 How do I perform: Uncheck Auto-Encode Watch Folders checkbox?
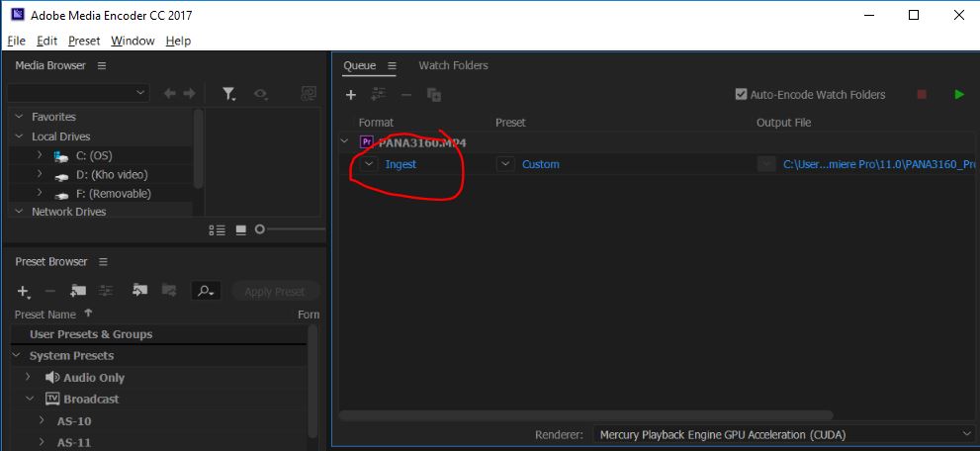[741, 95]
